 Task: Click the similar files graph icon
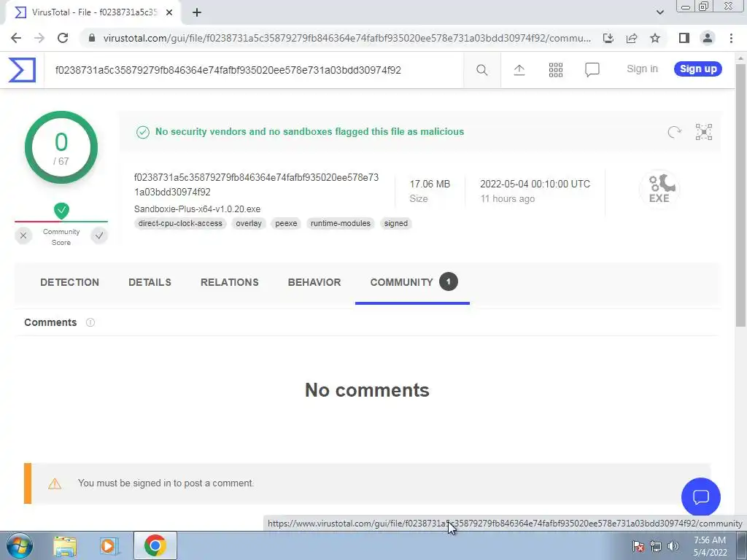click(704, 132)
